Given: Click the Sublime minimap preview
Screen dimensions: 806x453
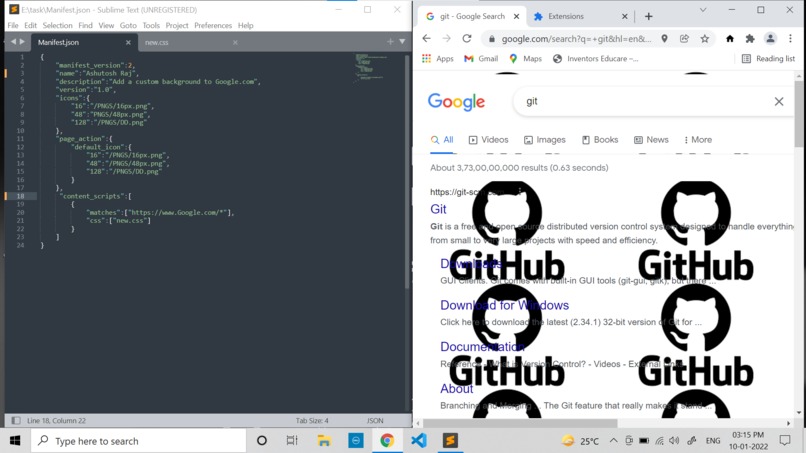Looking at the screenshot, I should coord(371,67).
